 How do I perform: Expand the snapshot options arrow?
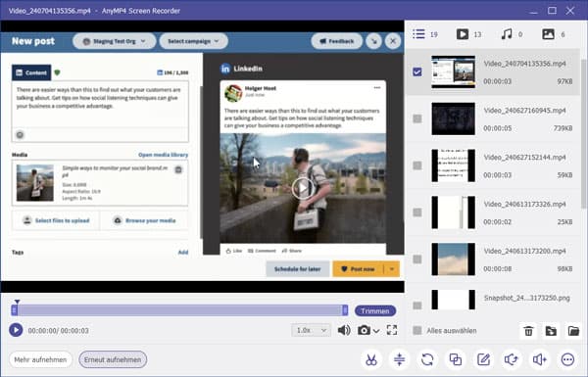376,331
